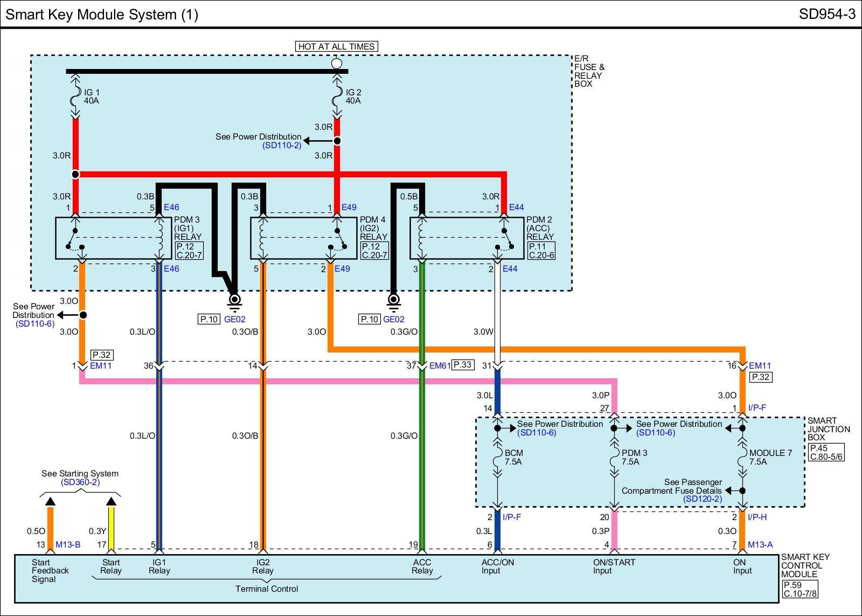This screenshot has height=616, width=862.
Task: Click the hot-at-all-times power terminal circle
Action: tap(337, 64)
